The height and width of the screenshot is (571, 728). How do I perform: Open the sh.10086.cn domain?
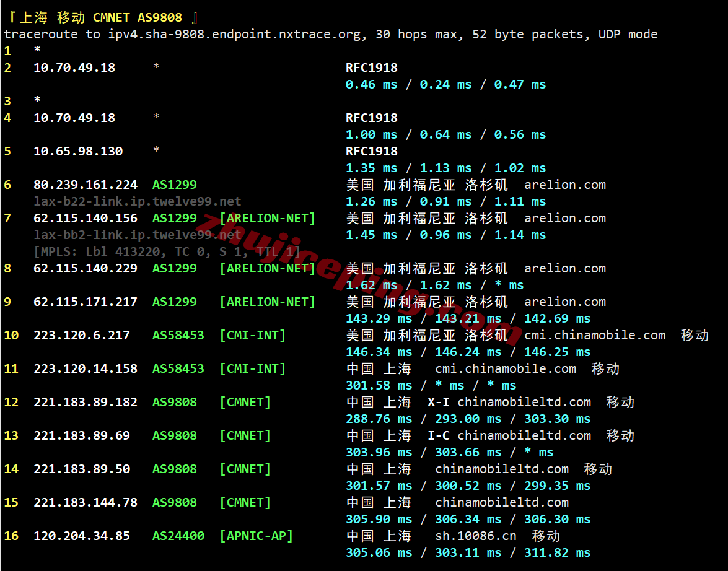[475, 536]
